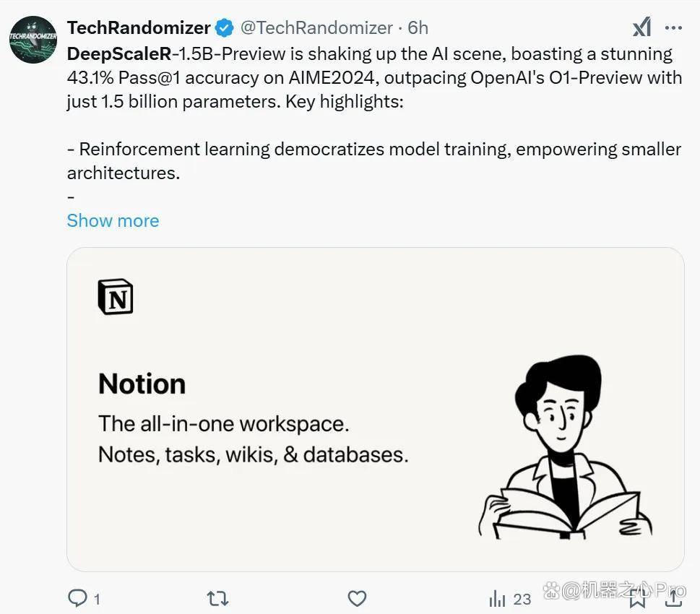View post analytics bar chart icon
The width and height of the screenshot is (700, 614).
tap(497, 598)
